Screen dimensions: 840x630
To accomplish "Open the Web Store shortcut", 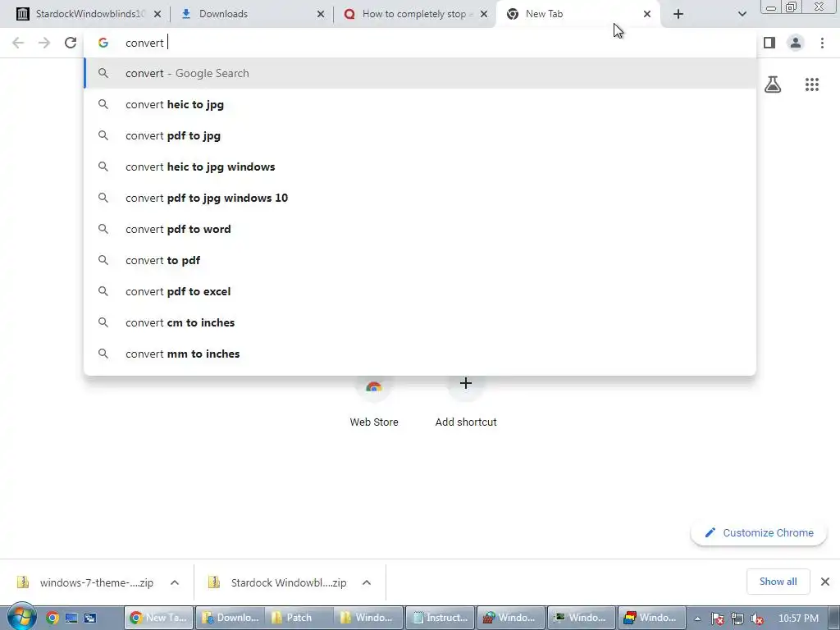I will click(374, 402).
